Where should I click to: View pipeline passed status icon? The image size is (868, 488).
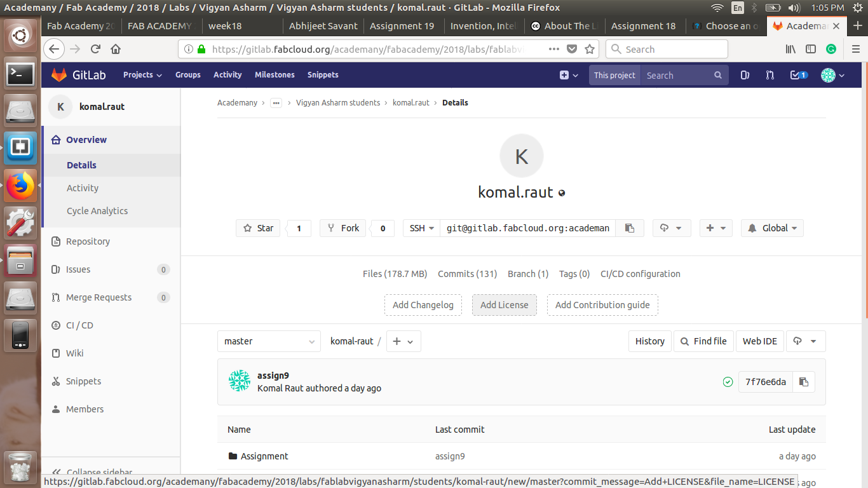(x=728, y=382)
